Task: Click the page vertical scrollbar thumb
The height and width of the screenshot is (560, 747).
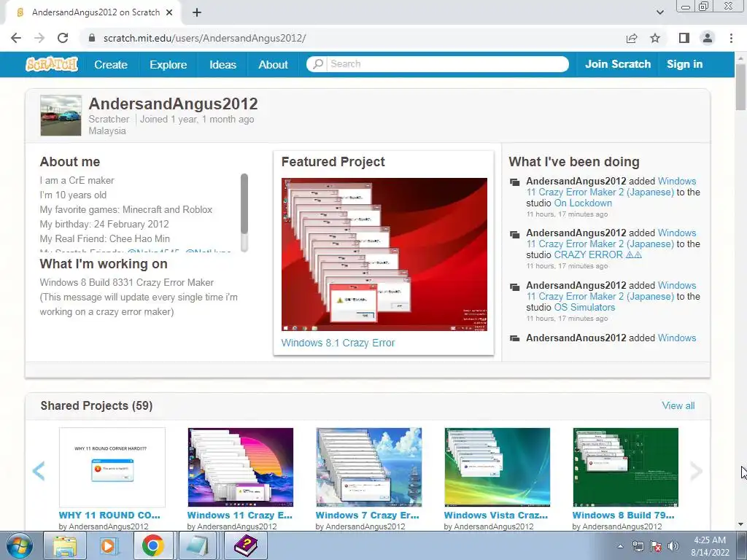Action: click(740, 87)
